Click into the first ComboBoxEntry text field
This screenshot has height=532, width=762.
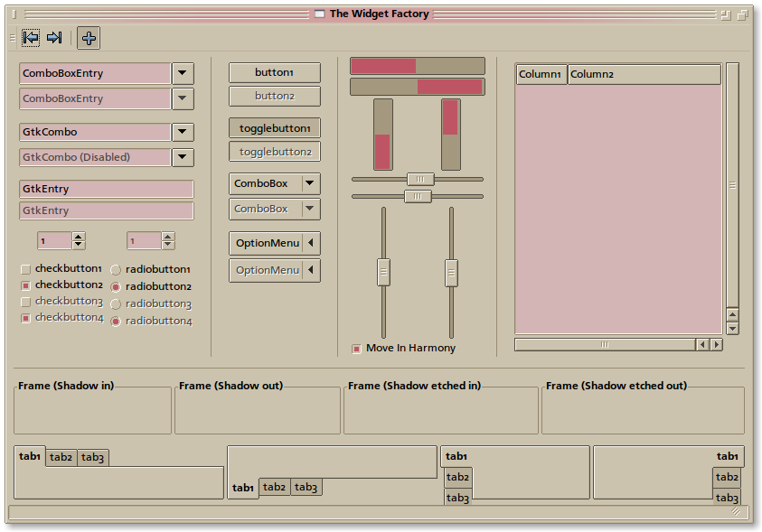[x=95, y=73]
